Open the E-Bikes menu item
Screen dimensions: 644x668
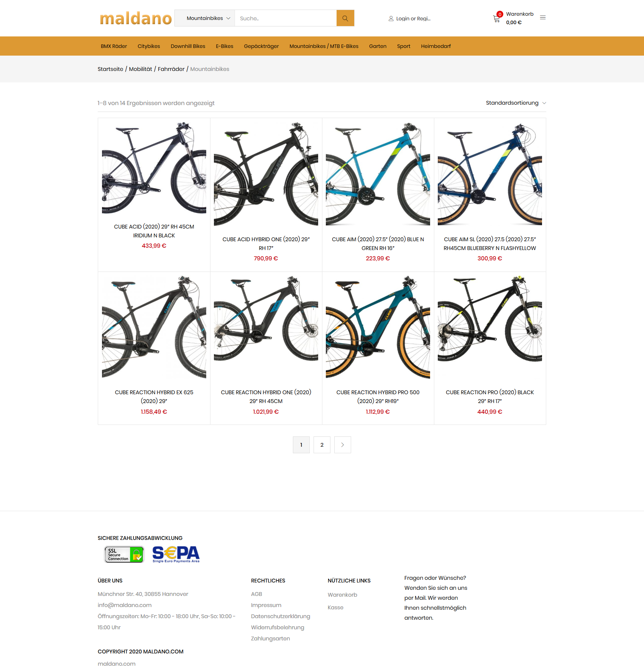coord(225,46)
